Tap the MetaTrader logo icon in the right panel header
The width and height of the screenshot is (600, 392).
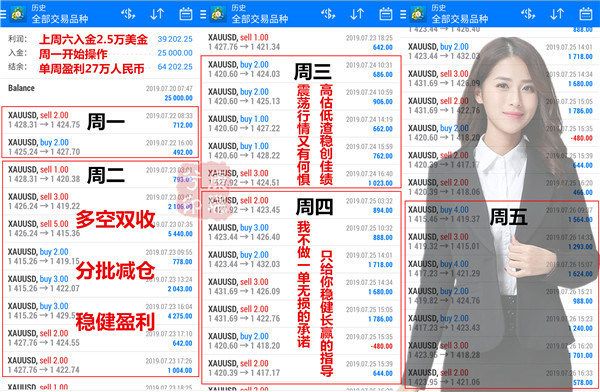[418, 14]
